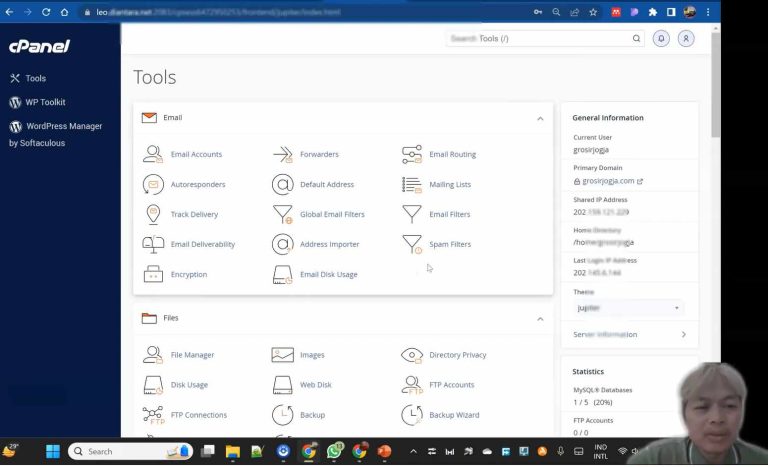Click the Email Deliverability link
This screenshot has height=467, width=768.
(x=203, y=245)
